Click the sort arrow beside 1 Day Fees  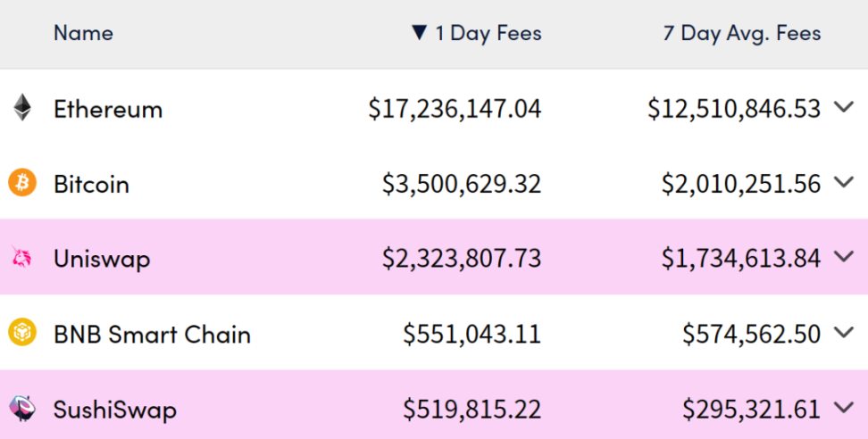coord(419,33)
